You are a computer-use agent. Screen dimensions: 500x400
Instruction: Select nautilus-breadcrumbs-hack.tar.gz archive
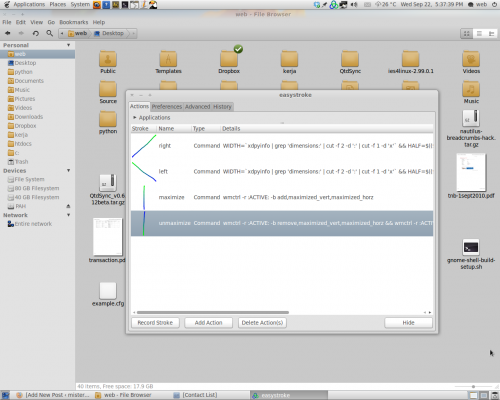[x=471, y=118]
